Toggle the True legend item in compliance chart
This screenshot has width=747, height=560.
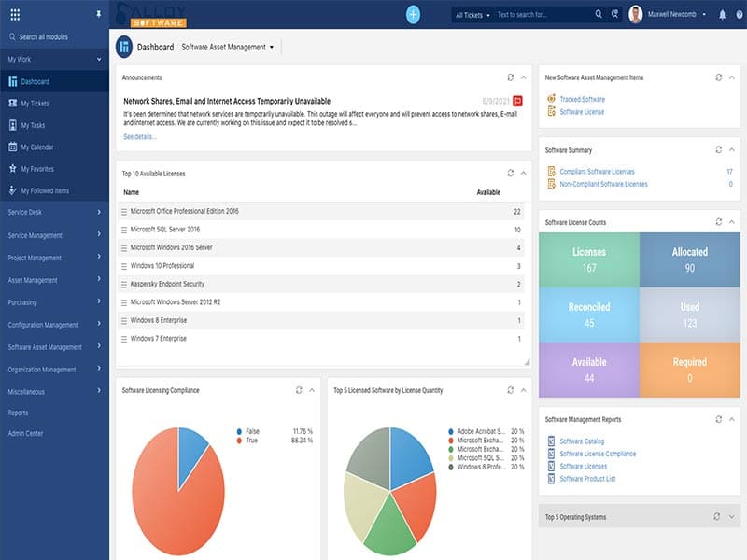tap(251, 440)
